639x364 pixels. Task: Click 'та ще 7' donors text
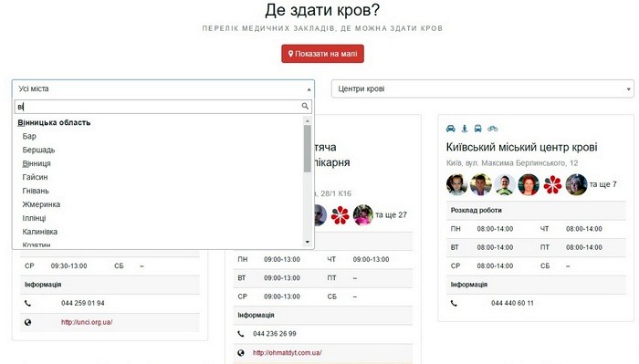603,184
